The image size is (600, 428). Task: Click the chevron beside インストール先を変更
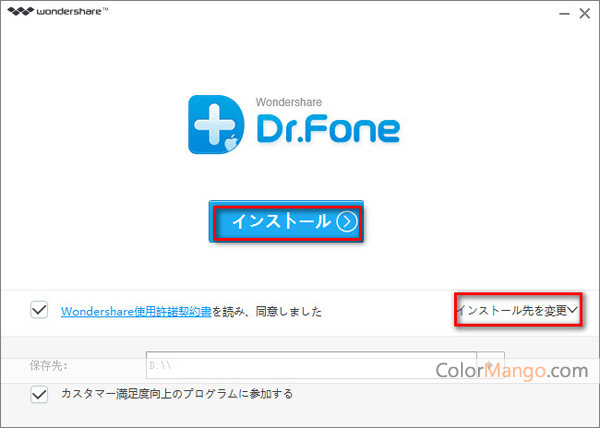[574, 311]
